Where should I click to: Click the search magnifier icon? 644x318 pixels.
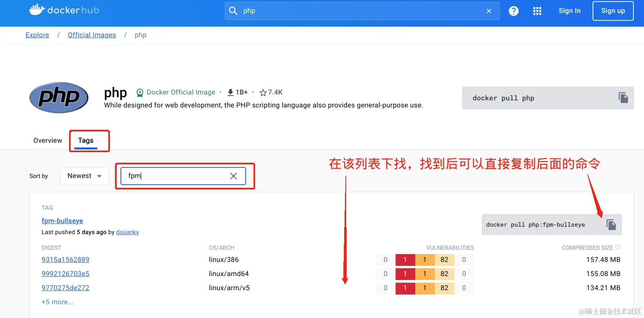click(233, 11)
